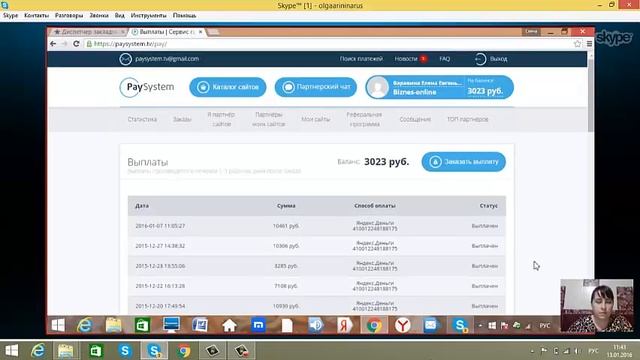Open Сообщения section

coord(415,119)
